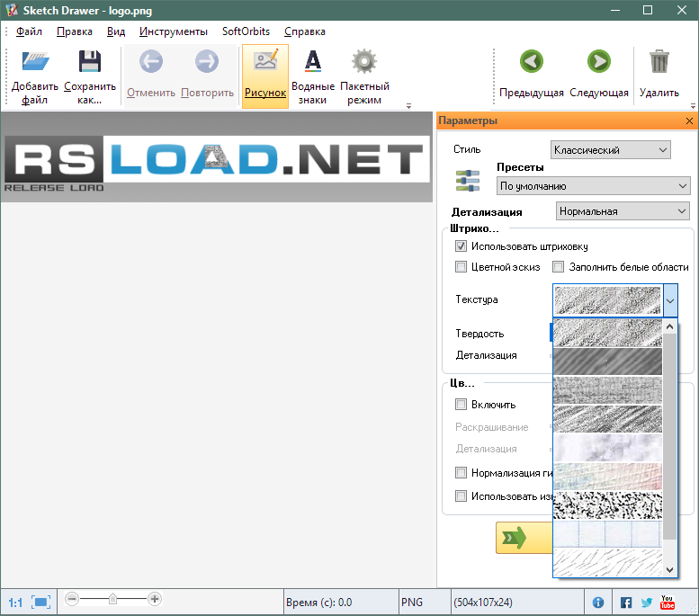Open the Twitter icon link
Screen dimensions: 699x616
[647, 603]
